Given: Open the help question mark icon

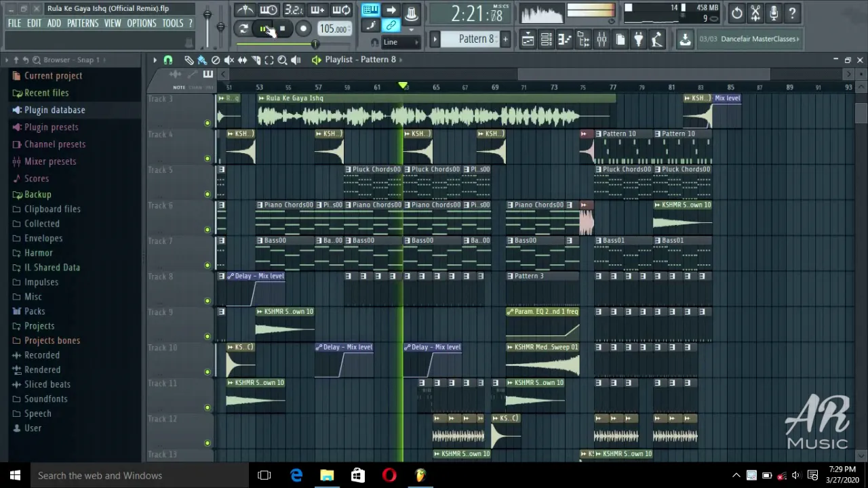Looking at the screenshot, I should point(792,13).
